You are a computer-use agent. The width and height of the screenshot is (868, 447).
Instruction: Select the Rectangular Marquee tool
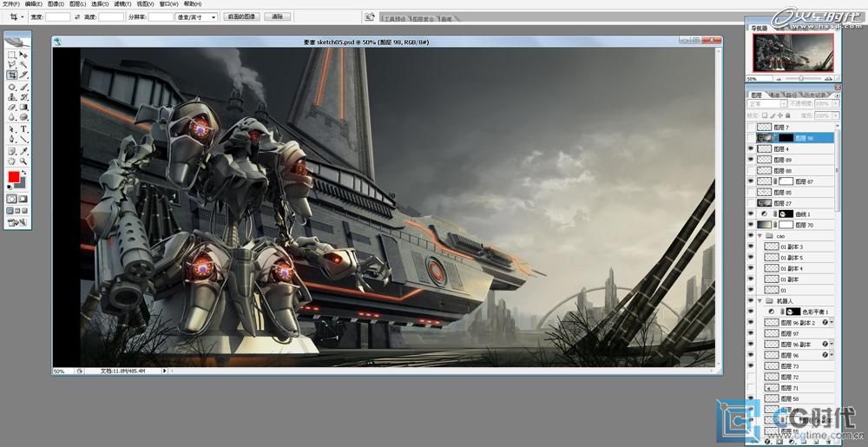11,55
